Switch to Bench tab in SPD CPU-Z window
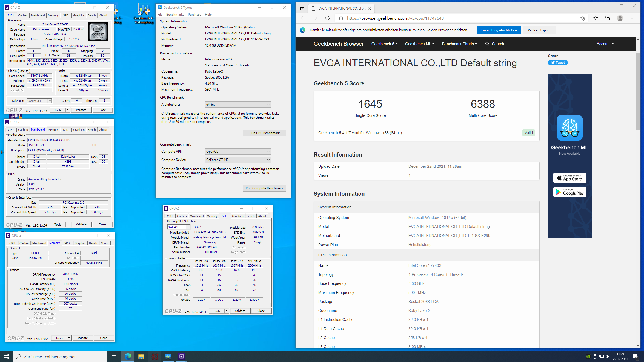The width and height of the screenshot is (644, 362). coord(250,216)
